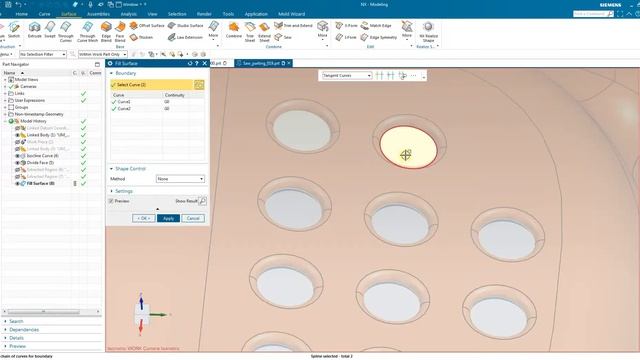Click the Match Edge command

[376, 25]
